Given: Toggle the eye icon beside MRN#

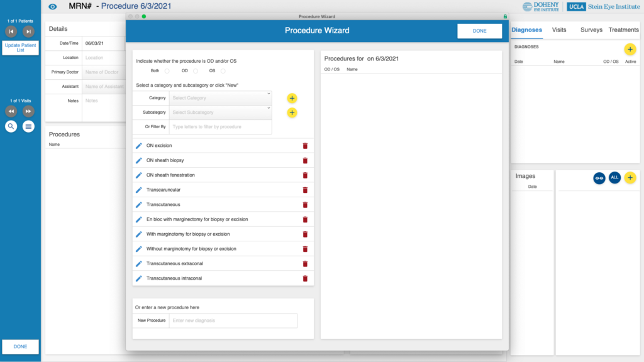Looking at the screenshot, I should 53,6.
